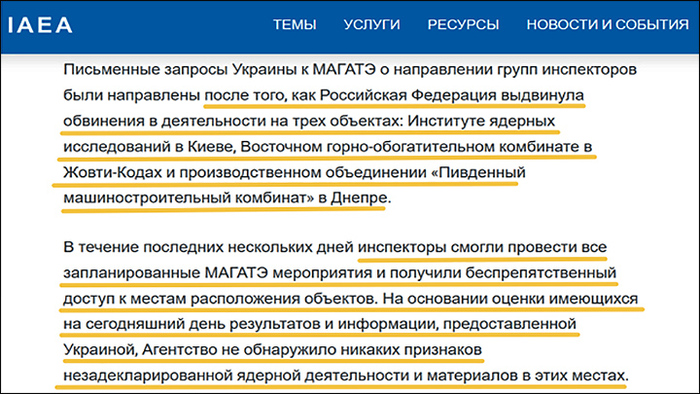
Task: Click the line 'запланированные МАГАТЭ мероприятия и получили'
Action: pyautogui.click(x=340, y=273)
